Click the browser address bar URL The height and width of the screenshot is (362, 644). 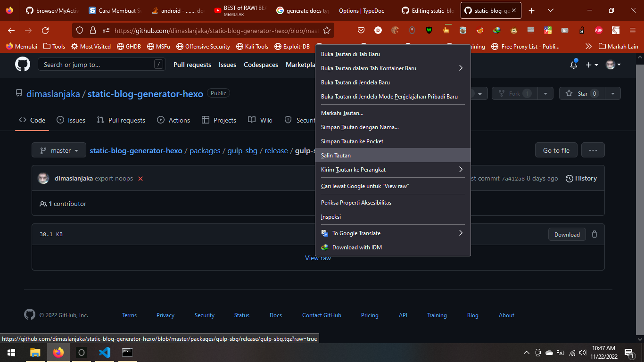pos(216,30)
